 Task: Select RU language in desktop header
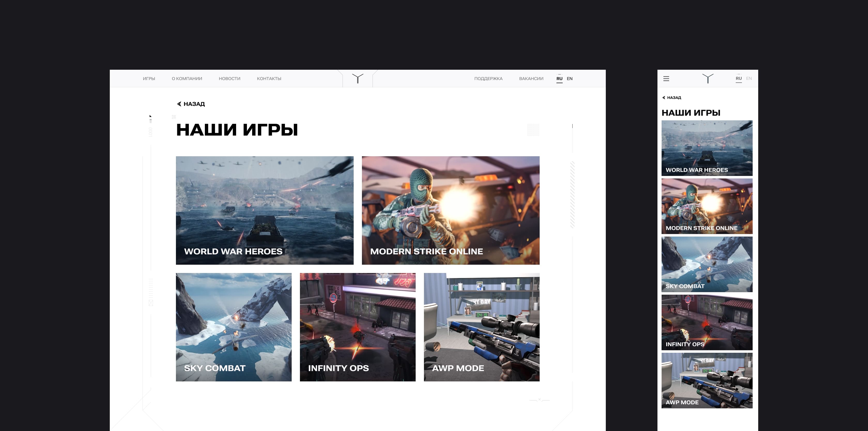tap(559, 79)
